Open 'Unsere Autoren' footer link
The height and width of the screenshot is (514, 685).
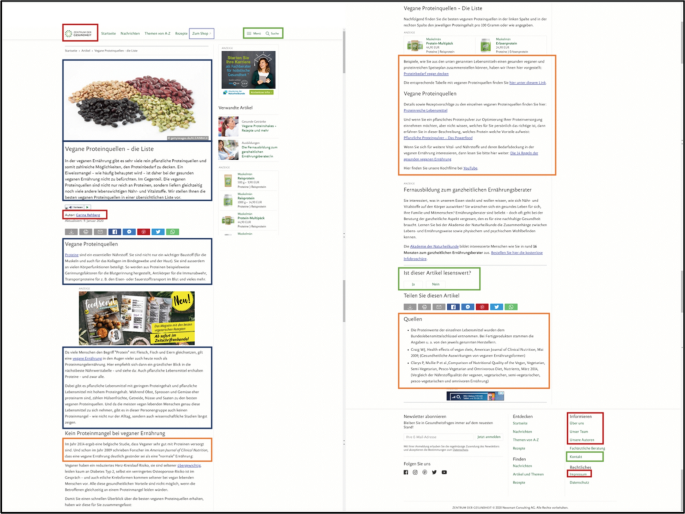point(582,440)
